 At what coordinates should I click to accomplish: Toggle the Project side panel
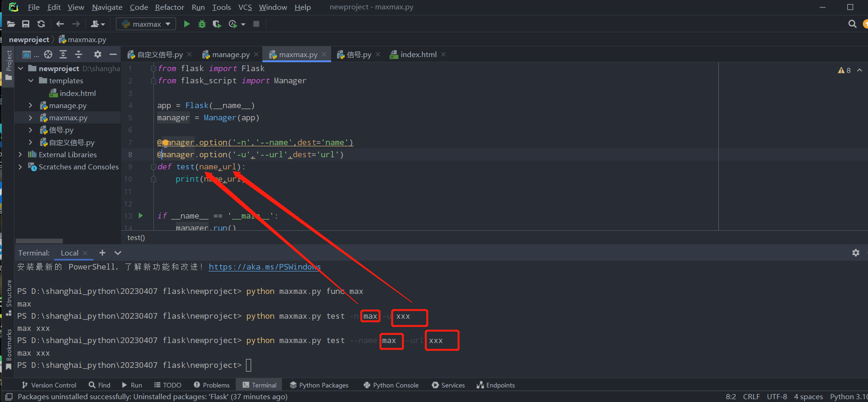point(8,65)
